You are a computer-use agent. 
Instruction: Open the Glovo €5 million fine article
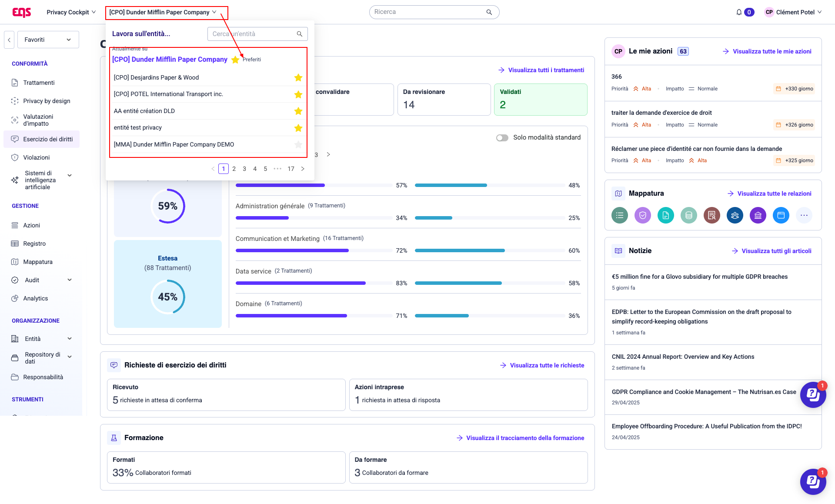coord(700,277)
